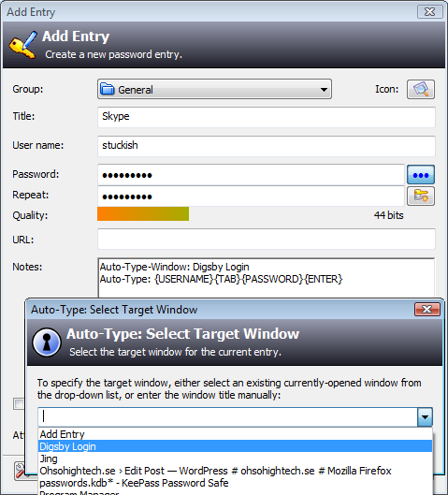Screen dimensions: 448x495
Task: Open the password generator button beside Repeat
Action: 421,197
